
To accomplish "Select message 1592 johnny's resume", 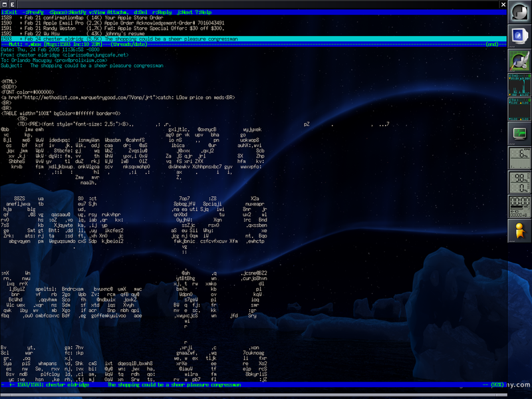I will 253,34.
